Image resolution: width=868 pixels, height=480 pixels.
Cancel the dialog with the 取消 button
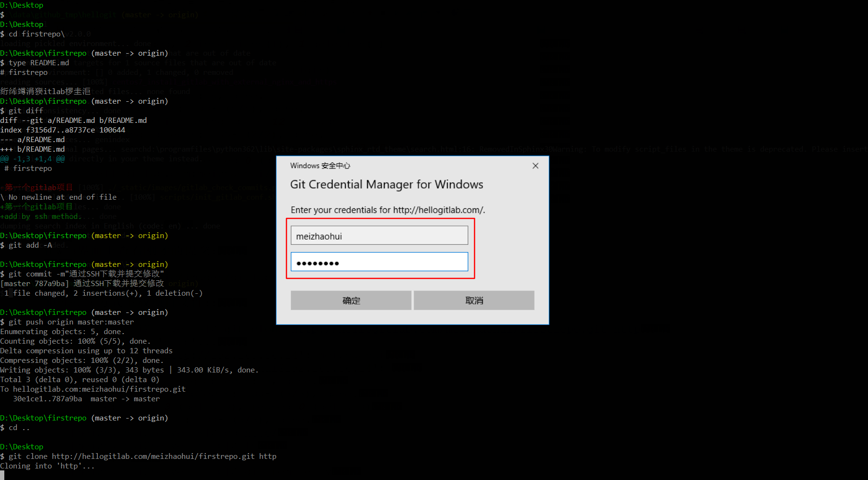click(x=474, y=300)
